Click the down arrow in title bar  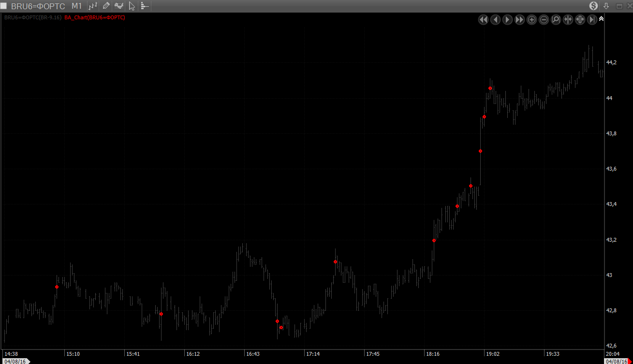606,6
